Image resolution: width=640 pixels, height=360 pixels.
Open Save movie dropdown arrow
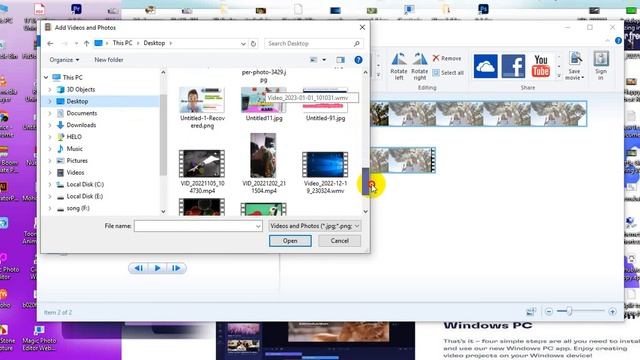tap(582, 78)
